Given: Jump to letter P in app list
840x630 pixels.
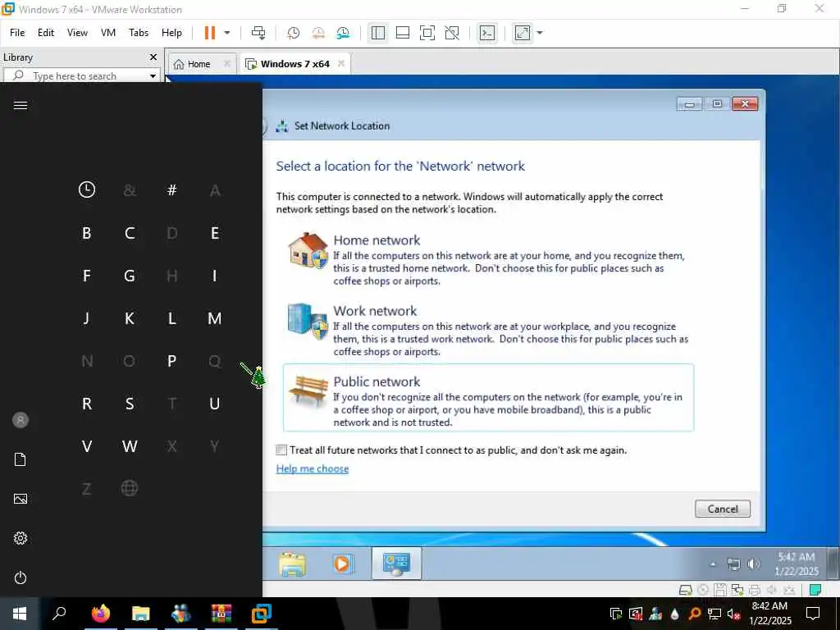Looking at the screenshot, I should 172,361.
